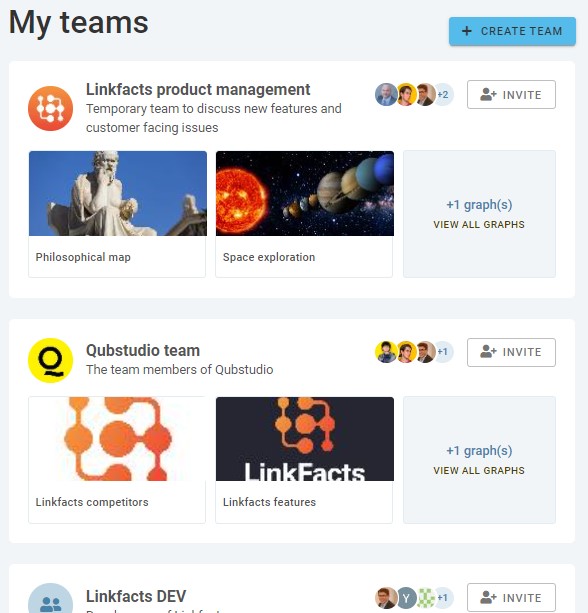Invite members to Linkfacts DEV team
This screenshot has width=588, height=613.
coord(511,598)
